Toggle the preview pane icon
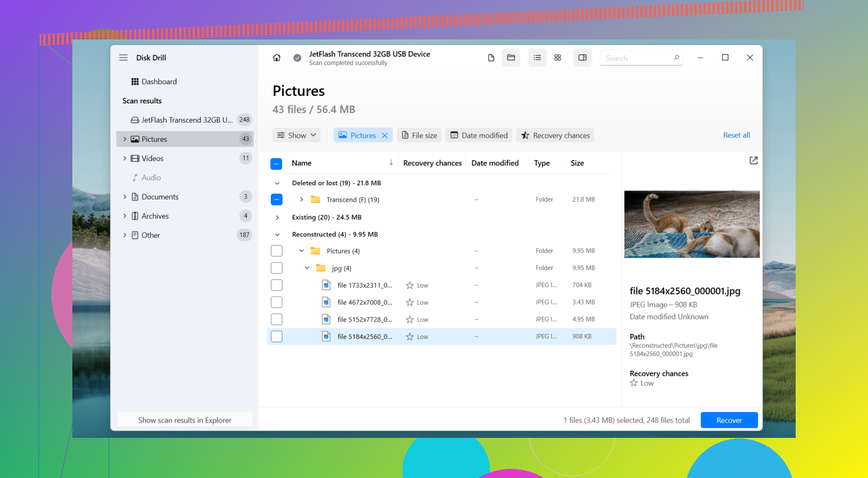Image resolution: width=868 pixels, height=478 pixels. [x=583, y=58]
